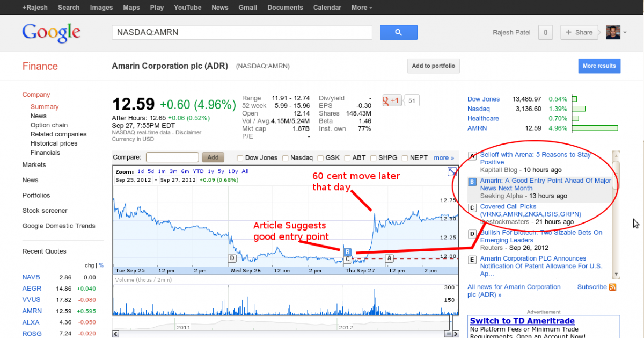Click the Share button
The width and height of the screenshot is (644, 338).
[x=579, y=32]
